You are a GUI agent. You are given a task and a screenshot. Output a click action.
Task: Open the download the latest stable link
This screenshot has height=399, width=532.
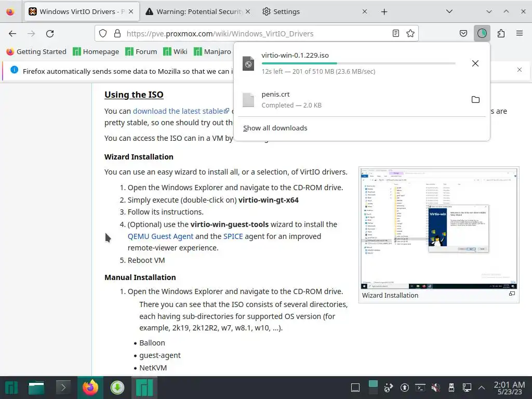point(181,111)
